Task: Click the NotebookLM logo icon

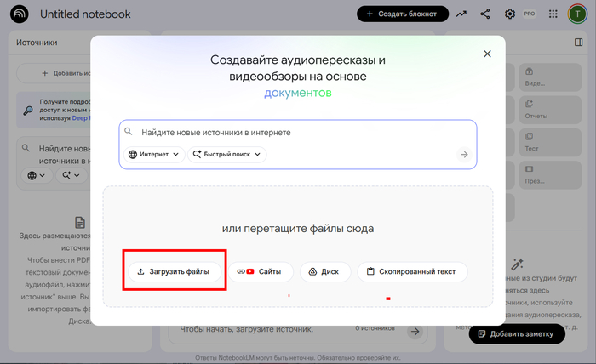Action: [20, 14]
